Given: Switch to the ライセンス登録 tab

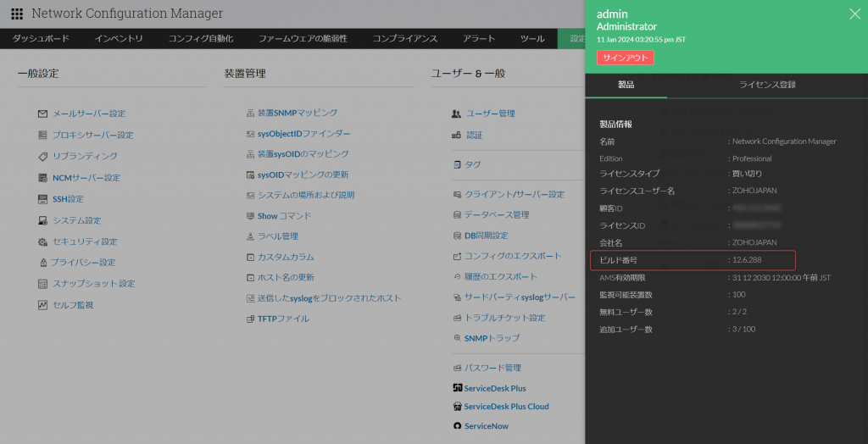Looking at the screenshot, I should (x=767, y=85).
